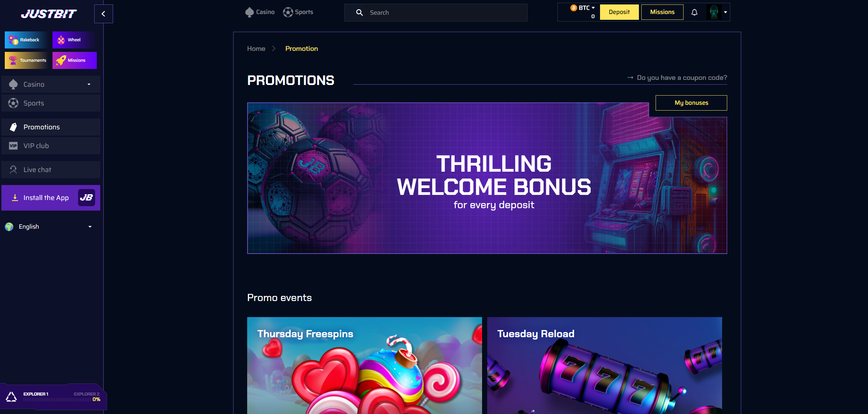Open the Tournaments trophy tile
The height and width of the screenshot is (414, 868).
click(x=27, y=60)
